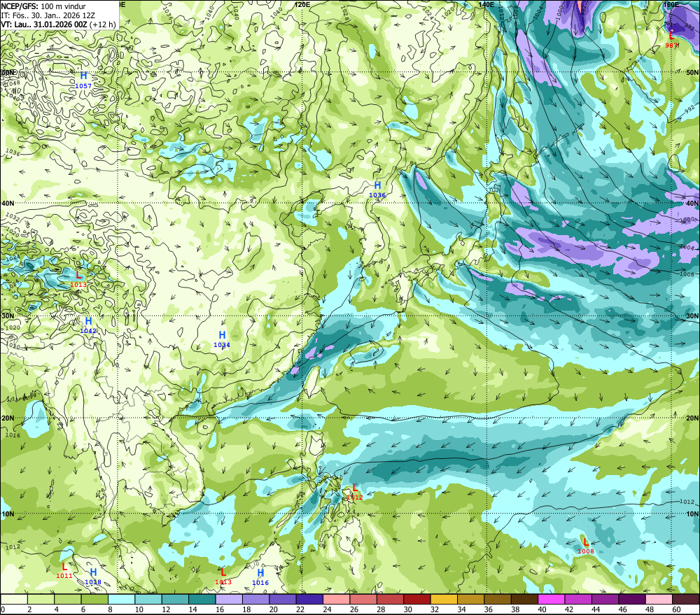The height and width of the screenshot is (615, 700).
Task: Select the 10N label on the left edge
Action: click(x=8, y=514)
